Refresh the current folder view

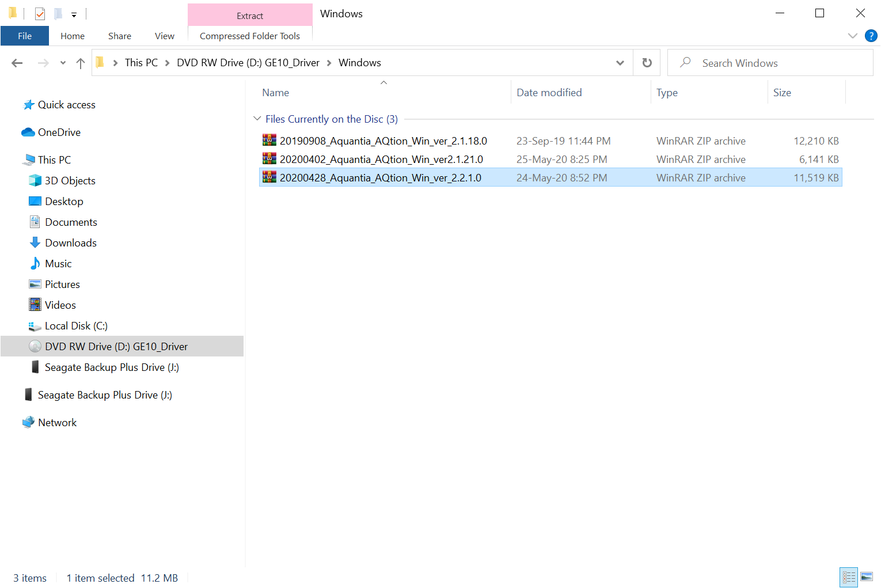coord(647,63)
